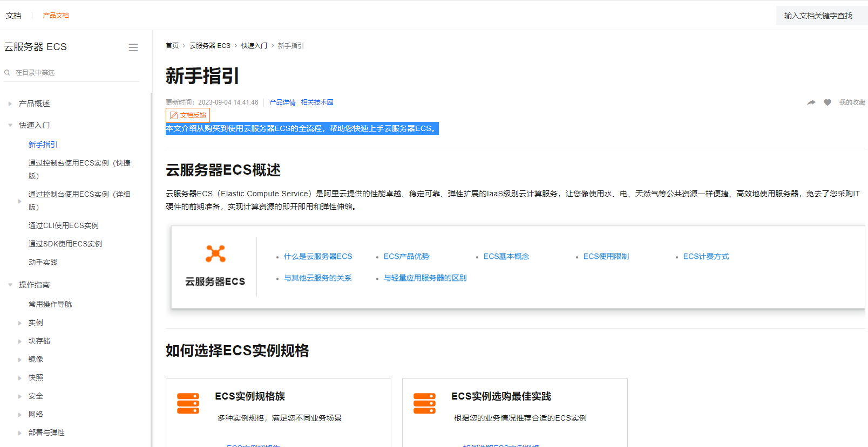Click the 如何选择ECS实例规格 heading
The height and width of the screenshot is (447, 868).
[238, 351]
